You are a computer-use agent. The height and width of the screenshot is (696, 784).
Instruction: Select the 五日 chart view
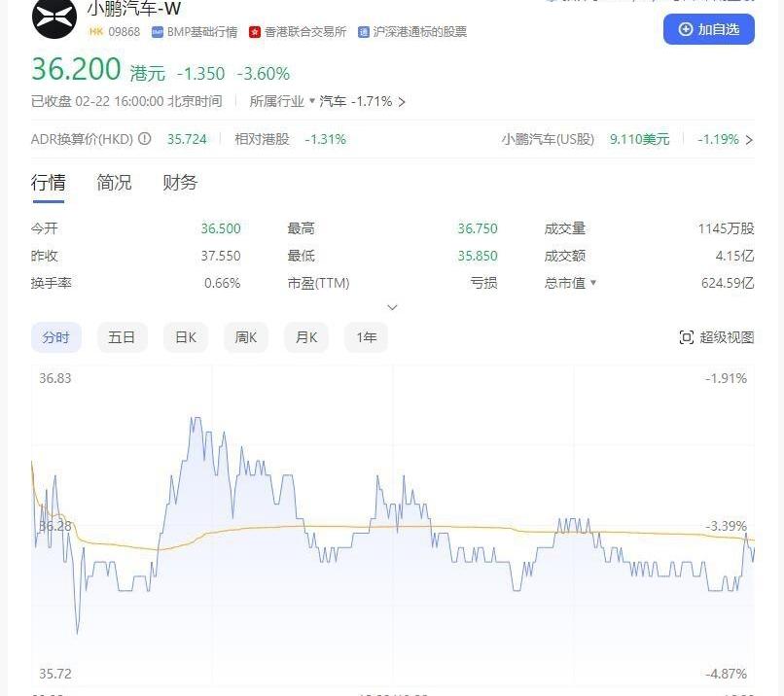click(x=122, y=337)
